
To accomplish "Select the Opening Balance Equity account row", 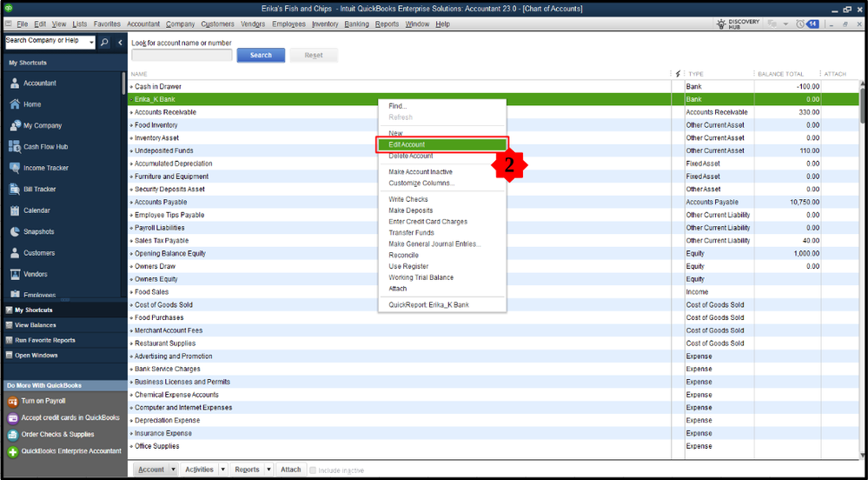I will 494,253.
